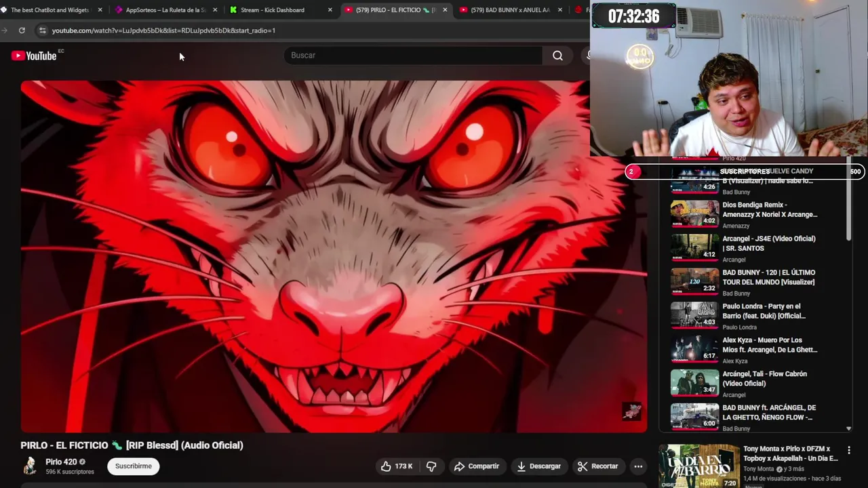The height and width of the screenshot is (488, 868).
Task: Click the main video player area
Action: pyautogui.click(x=334, y=256)
